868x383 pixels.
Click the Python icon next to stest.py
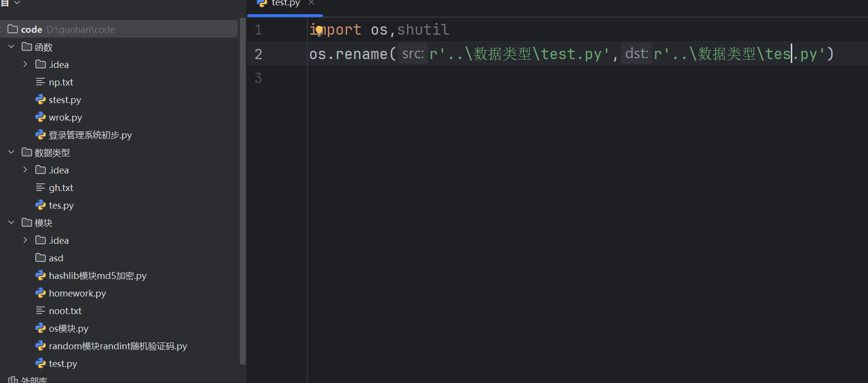41,100
